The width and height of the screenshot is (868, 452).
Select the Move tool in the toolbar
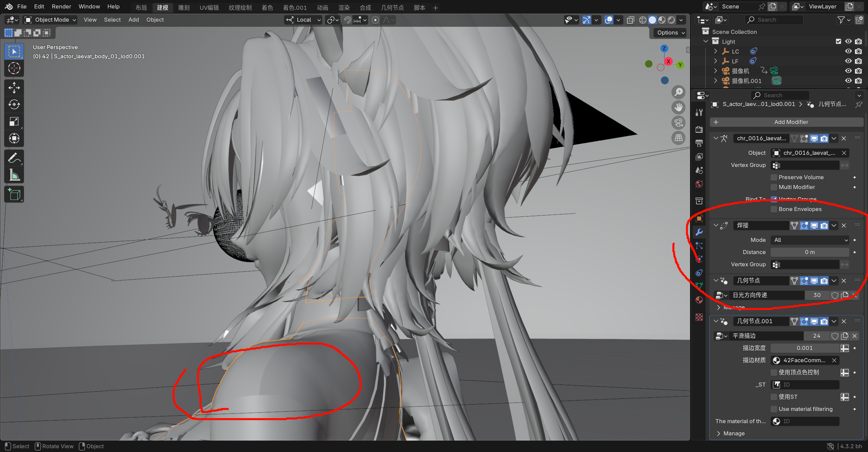pyautogui.click(x=14, y=88)
